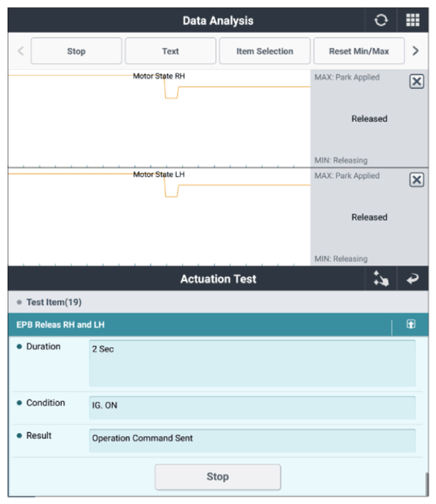The width and height of the screenshot is (436, 504).
Task: Click the actuation test arrows icon
Action: (x=381, y=279)
